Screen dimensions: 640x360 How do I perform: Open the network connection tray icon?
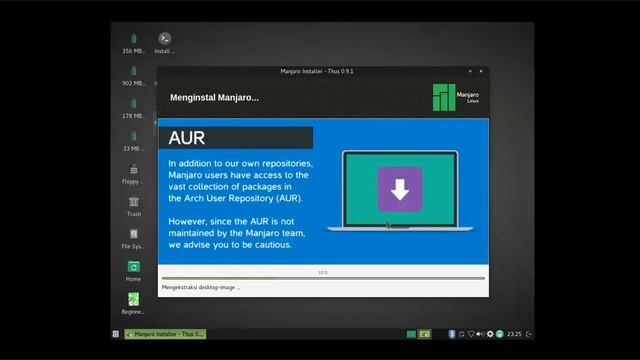471,334
